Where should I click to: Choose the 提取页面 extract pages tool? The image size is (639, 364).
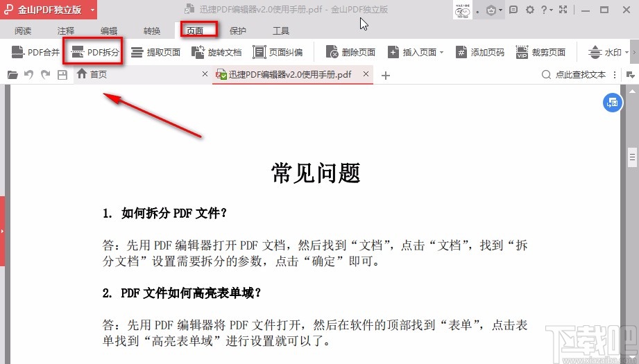tap(155, 52)
